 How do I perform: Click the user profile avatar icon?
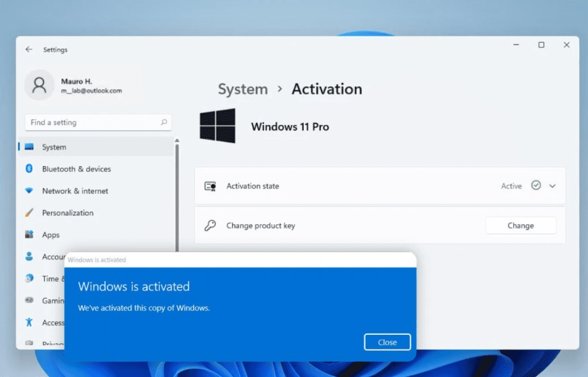click(x=39, y=85)
